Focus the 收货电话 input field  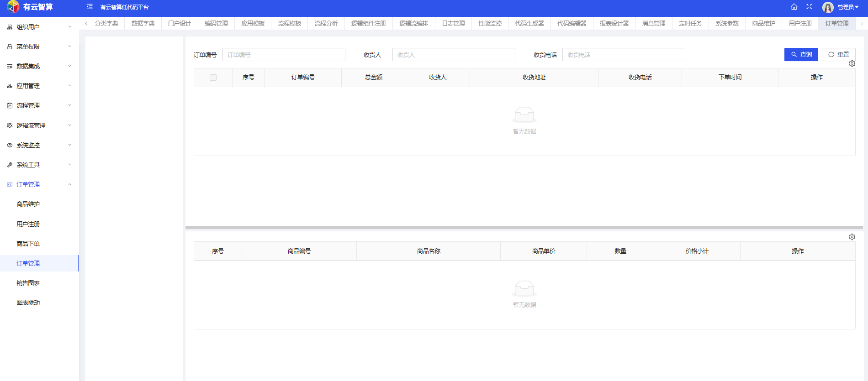[624, 55]
